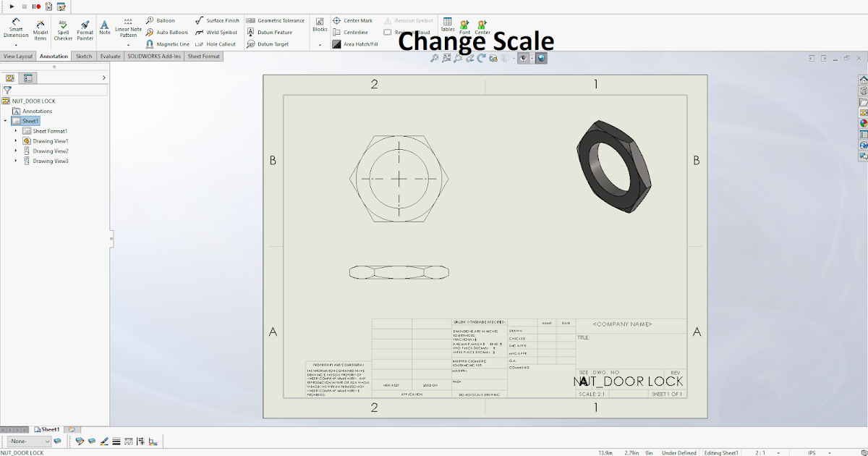Switch to the Sketch tab
Image resolution: width=868 pixels, height=456 pixels.
[x=84, y=56]
